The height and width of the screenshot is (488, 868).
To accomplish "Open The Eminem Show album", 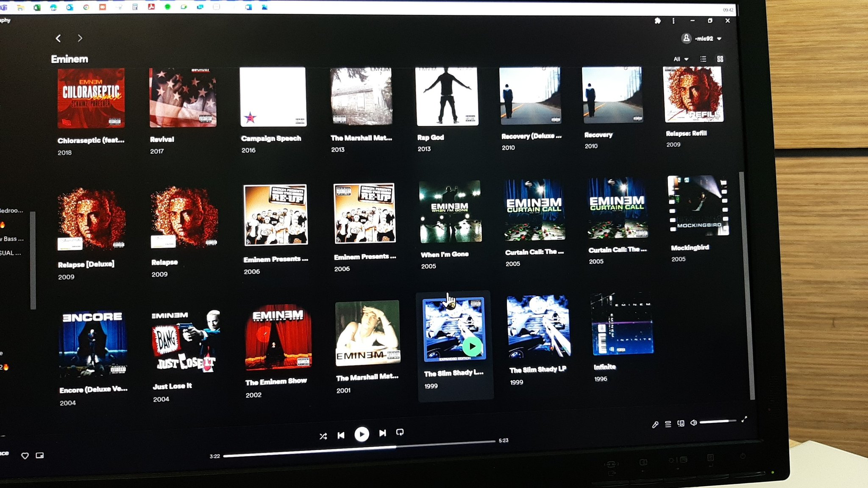I will coord(278,337).
